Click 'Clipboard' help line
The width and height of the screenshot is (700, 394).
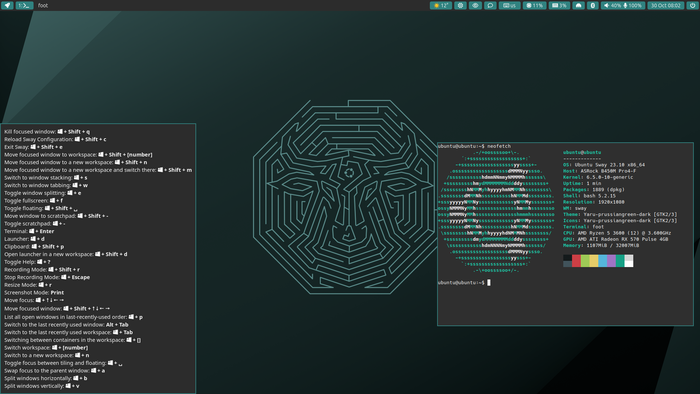[34, 246]
